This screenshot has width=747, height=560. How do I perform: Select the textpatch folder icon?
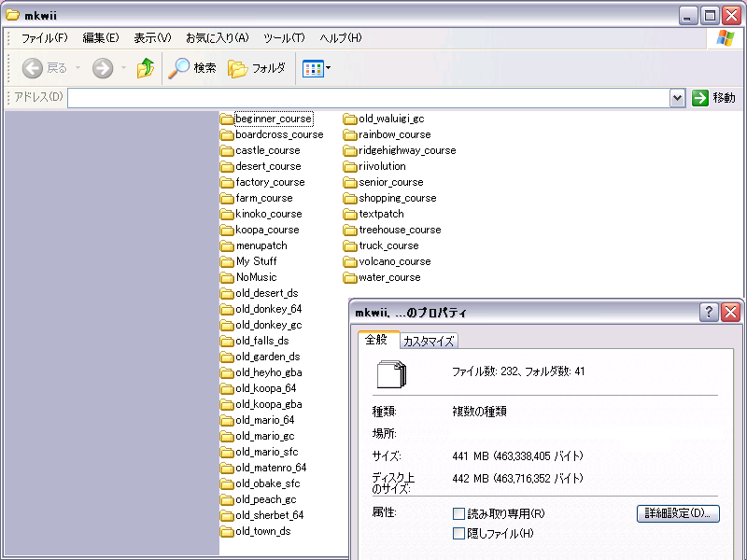tap(350, 215)
